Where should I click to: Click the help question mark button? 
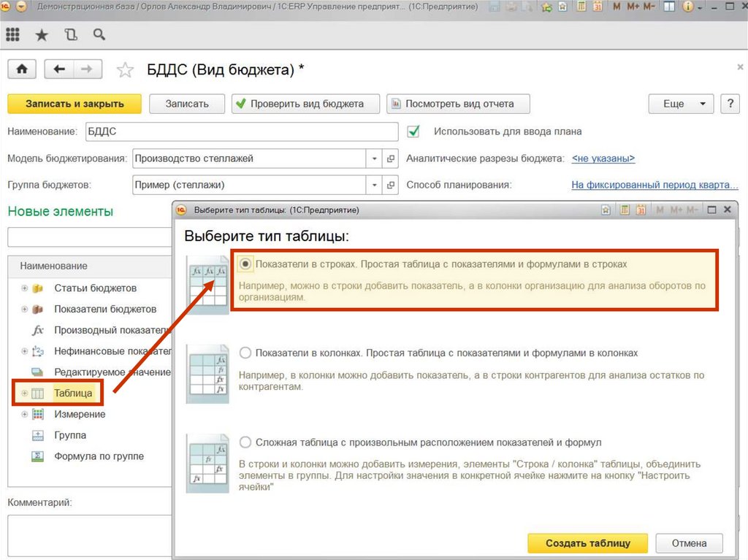click(730, 104)
